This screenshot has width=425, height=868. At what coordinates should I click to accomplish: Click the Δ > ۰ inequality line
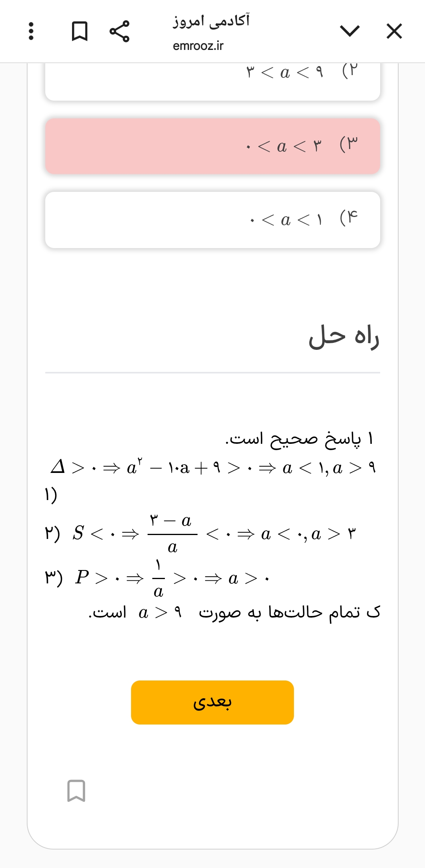pyautogui.click(x=213, y=467)
